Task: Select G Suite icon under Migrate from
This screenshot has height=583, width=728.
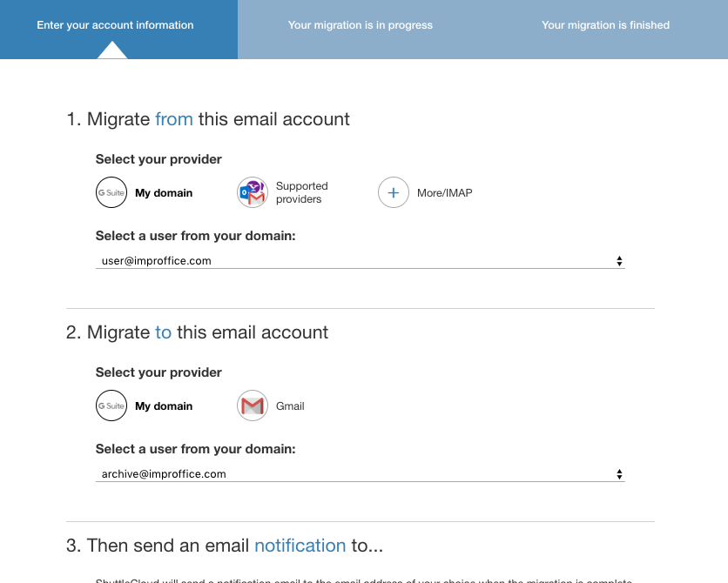Action: pyautogui.click(x=111, y=193)
